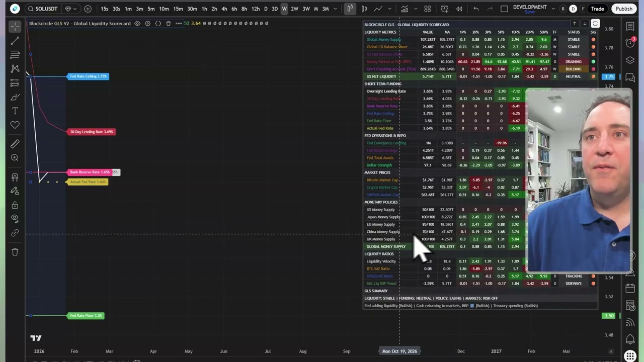
Task: Select the 1h interval
Action: 204,9
